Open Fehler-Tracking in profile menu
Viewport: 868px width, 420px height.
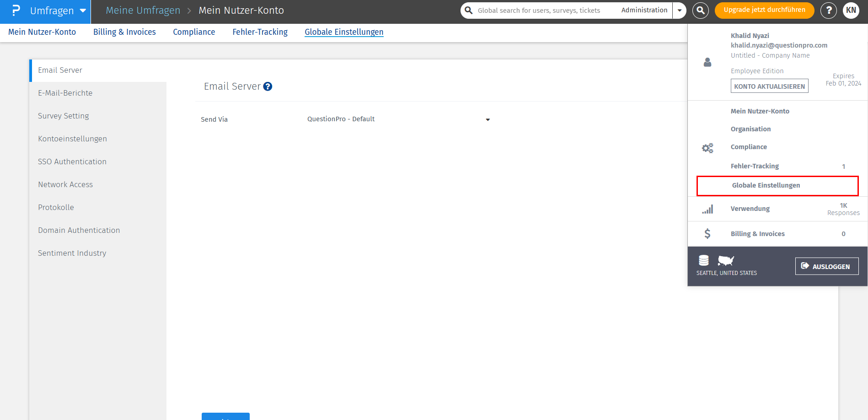coord(755,166)
